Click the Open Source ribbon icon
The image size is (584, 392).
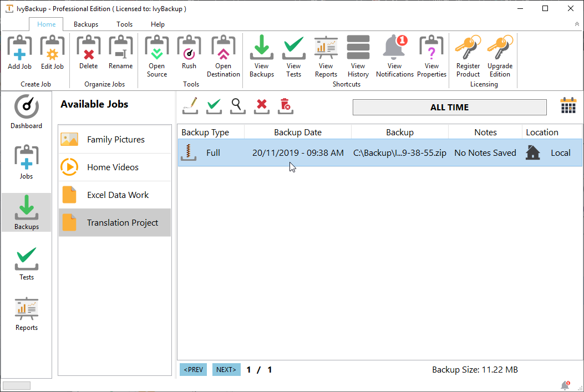[157, 56]
